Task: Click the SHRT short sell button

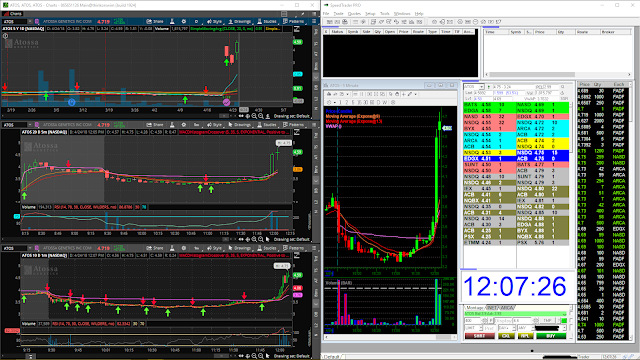Action: 480,336
